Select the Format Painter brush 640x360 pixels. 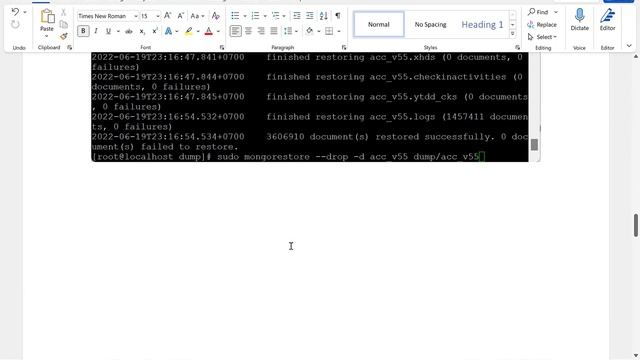64,36
